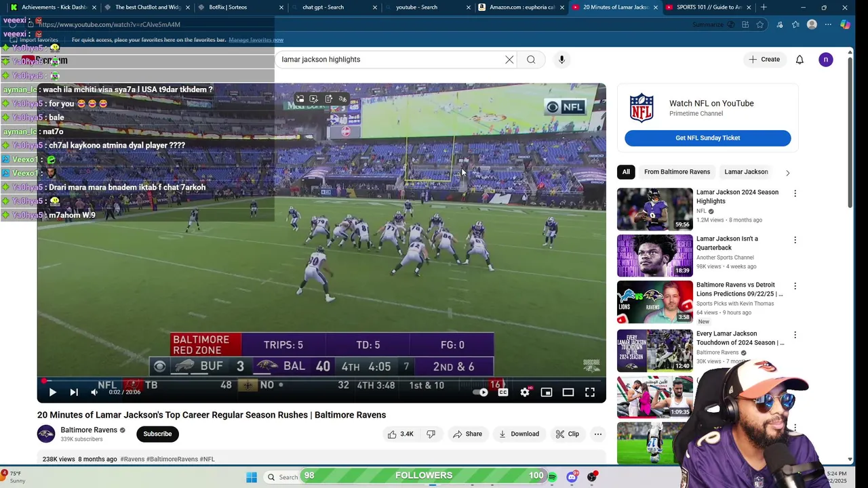
Task: Open options for Every Lamar Jackson Touchdown
Action: 795,335
